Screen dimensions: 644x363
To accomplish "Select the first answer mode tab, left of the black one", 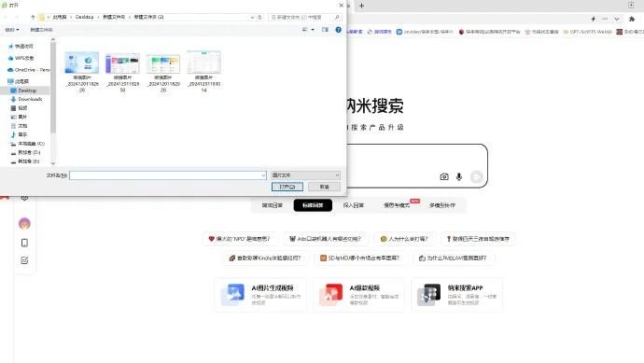I will (273, 205).
